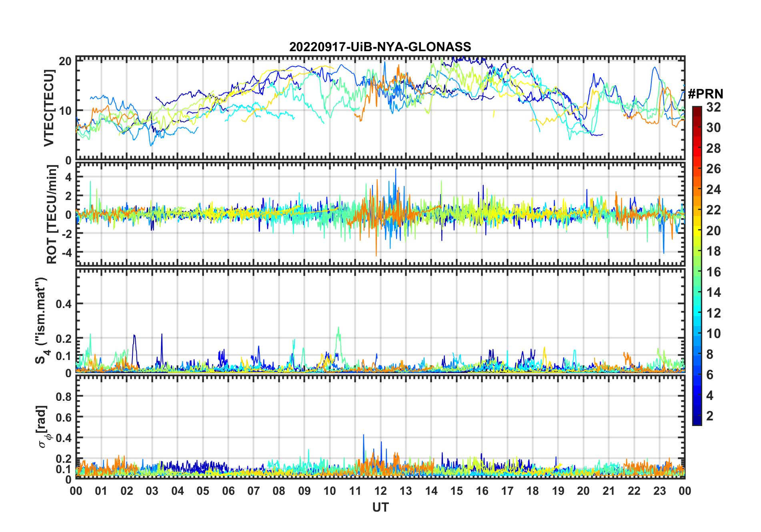Click the ROT [TECU/min] y-axis label
The height and width of the screenshot is (532, 761).
point(52,214)
